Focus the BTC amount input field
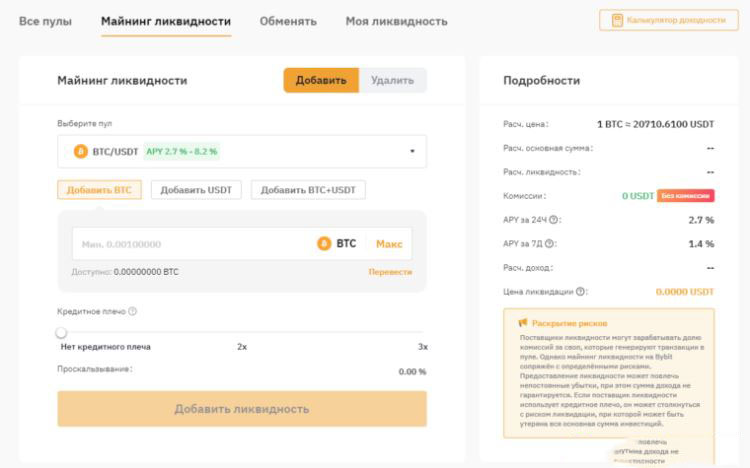The image size is (750, 468). (190, 244)
